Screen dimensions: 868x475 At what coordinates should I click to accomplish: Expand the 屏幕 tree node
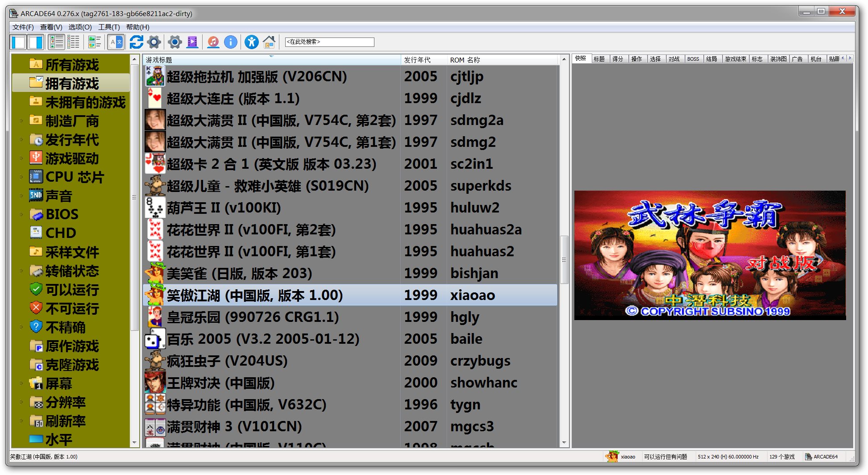(21, 383)
